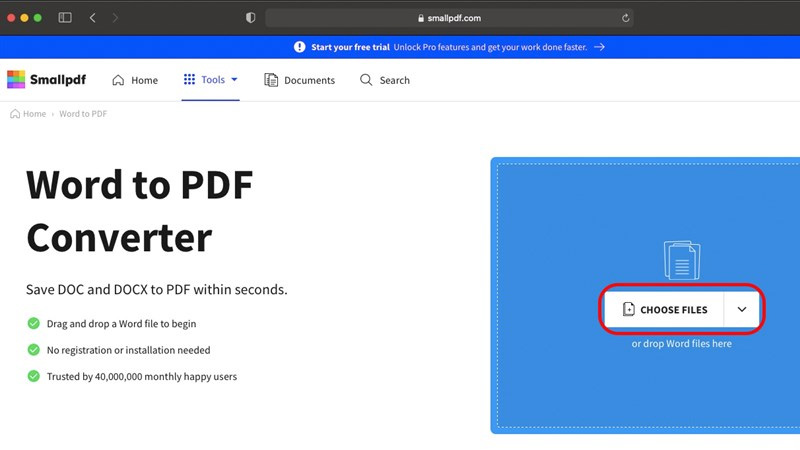Open the Tools dropdown caret
The width and height of the screenshot is (800, 450).
pyautogui.click(x=234, y=80)
